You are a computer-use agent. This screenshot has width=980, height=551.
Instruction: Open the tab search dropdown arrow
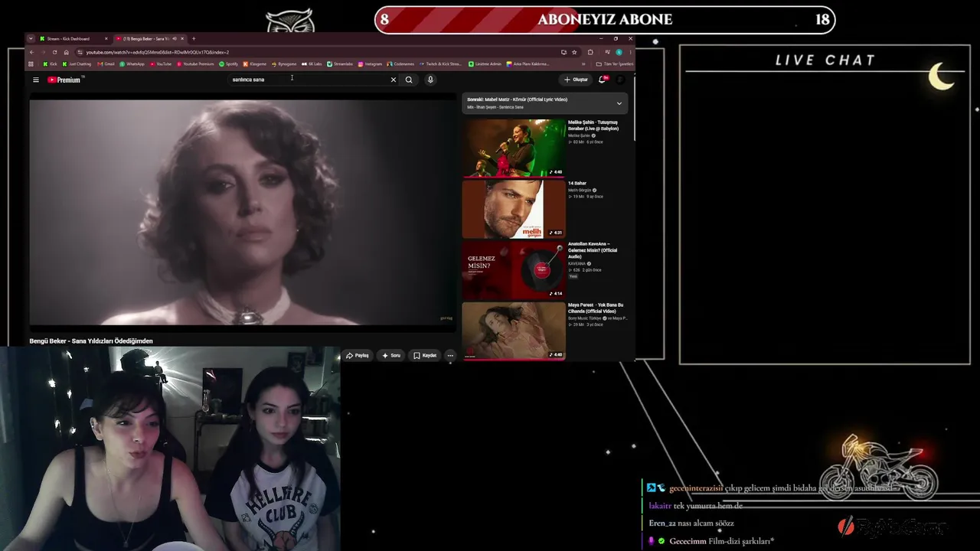[x=31, y=38]
